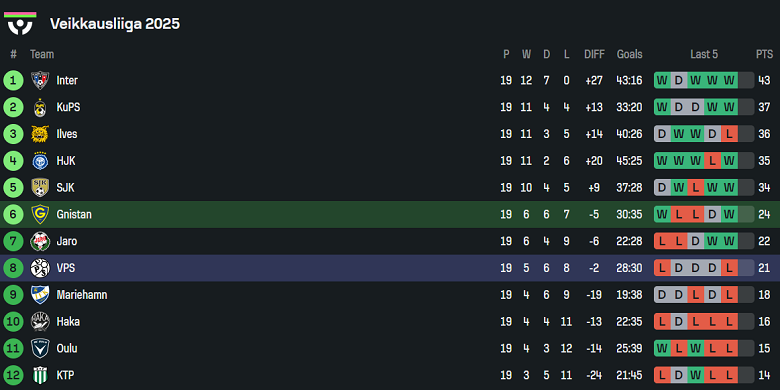Click the KTP green striped crest
This screenshot has width=780, height=390.
coord(40,375)
